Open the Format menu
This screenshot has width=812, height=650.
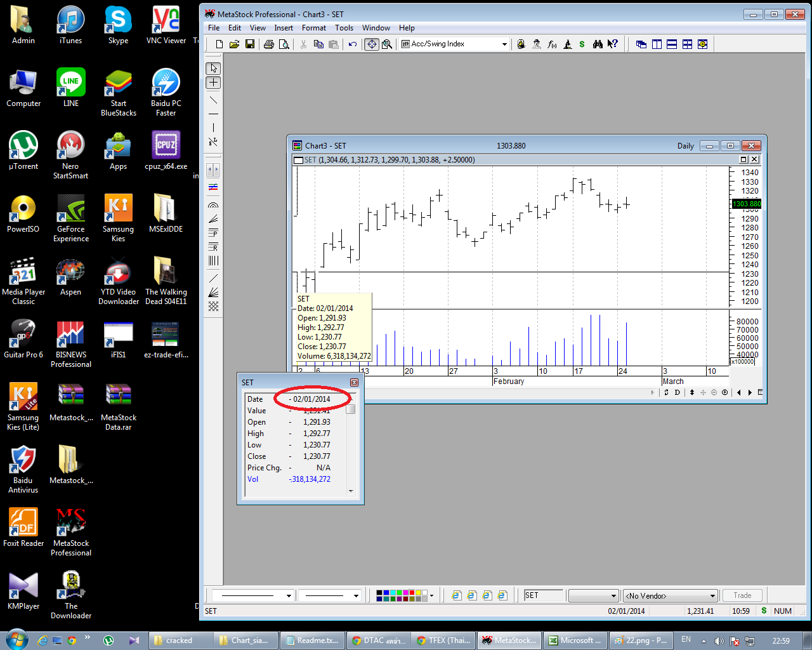pyautogui.click(x=314, y=28)
